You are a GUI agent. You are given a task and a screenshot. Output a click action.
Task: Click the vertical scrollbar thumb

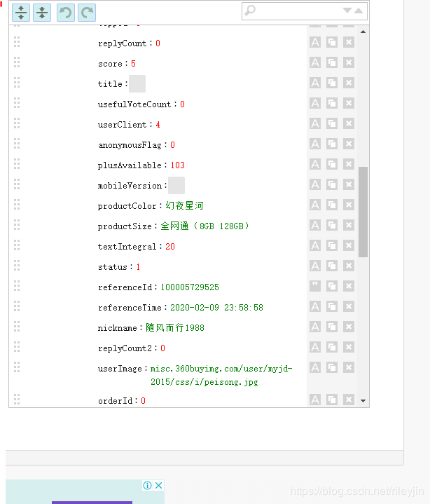(363, 212)
